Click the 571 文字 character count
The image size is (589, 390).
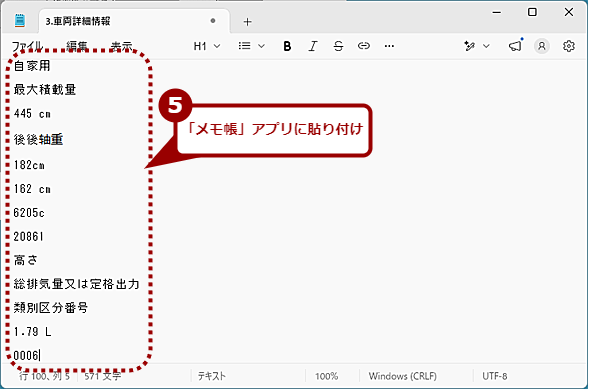click(x=103, y=376)
